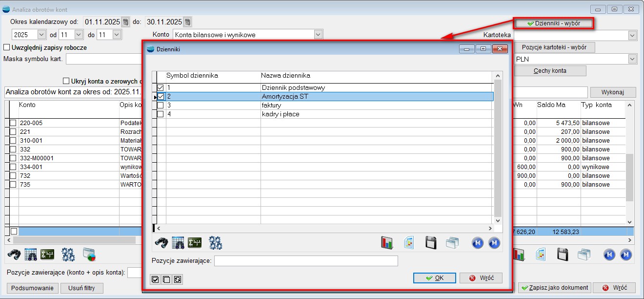Check the box for journal 3 faktury
The height and width of the screenshot is (299, 644).
(161, 106)
